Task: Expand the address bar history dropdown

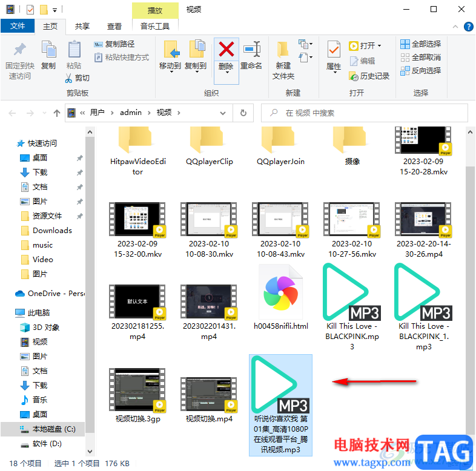Action: 223,113
